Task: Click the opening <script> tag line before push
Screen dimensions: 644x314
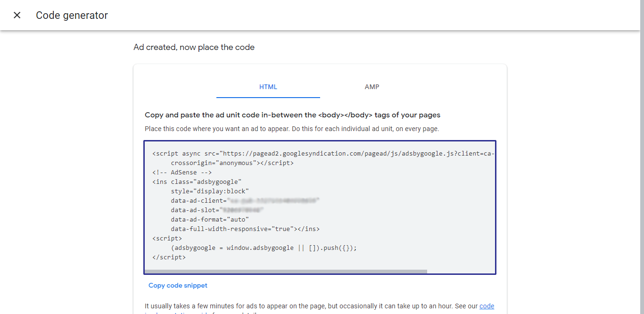Action: click(167, 238)
